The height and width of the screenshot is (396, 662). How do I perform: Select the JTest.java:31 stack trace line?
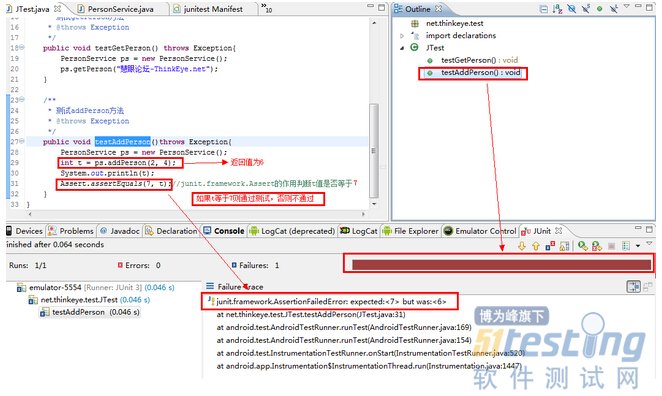[x=311, y=315]
